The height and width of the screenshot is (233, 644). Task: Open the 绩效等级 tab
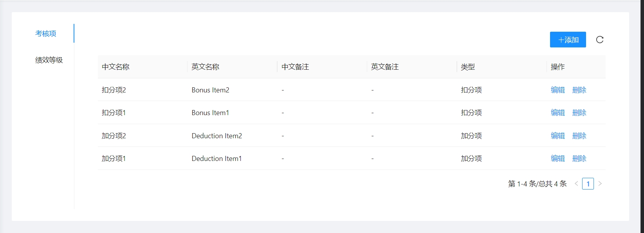49,60
